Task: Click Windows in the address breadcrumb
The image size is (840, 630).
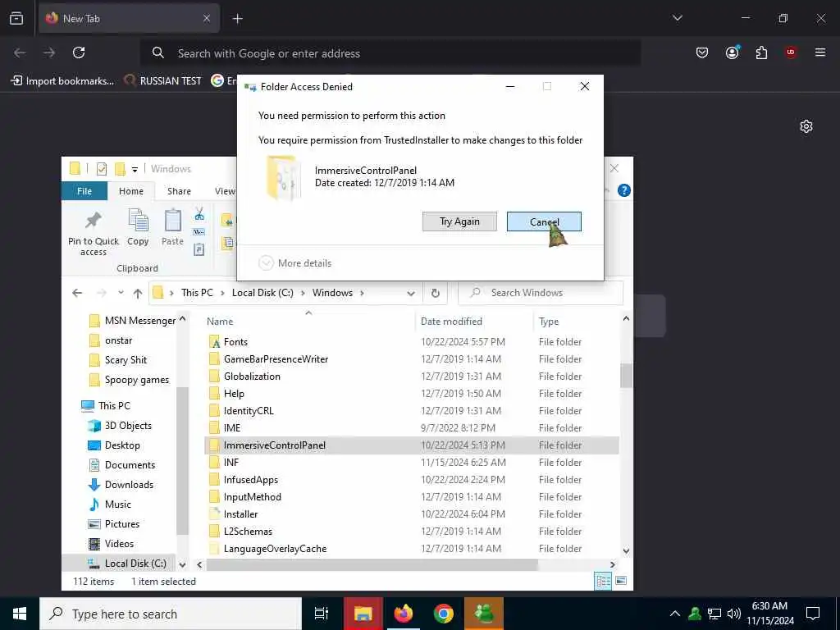Action: [332, 293]
